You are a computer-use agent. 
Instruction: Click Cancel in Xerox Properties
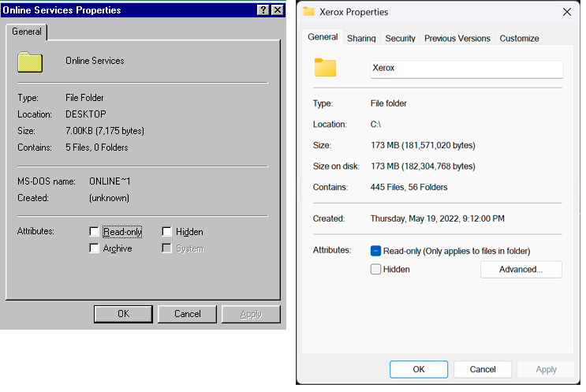483,369
